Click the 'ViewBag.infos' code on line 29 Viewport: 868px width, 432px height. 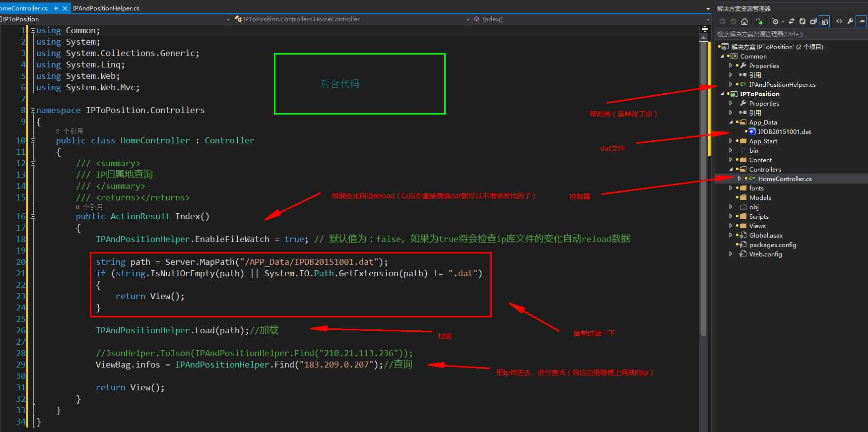click(x=128, y=365)
